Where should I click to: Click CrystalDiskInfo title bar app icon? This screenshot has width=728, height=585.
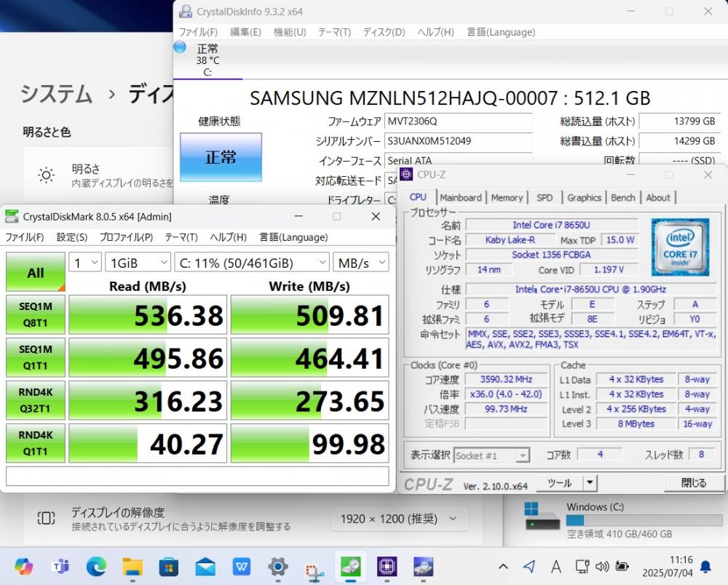[186, 11]
